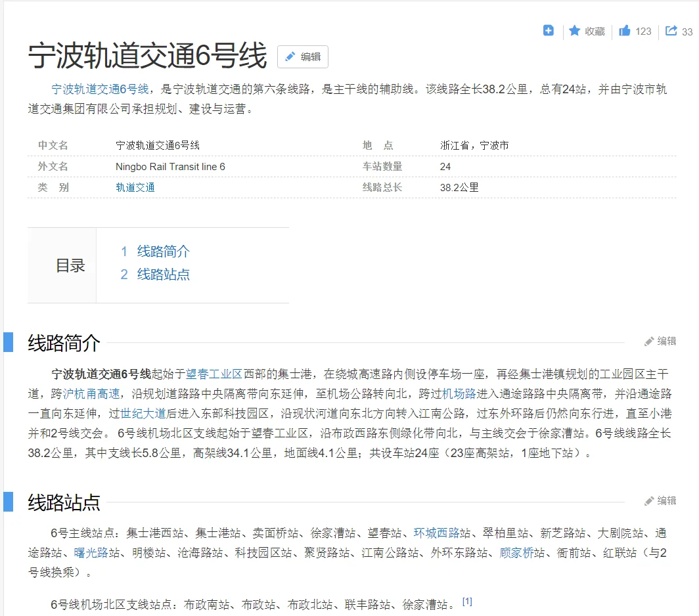Open the 轨道交通 category link
The height and width of the screenshot is (616, 699).
point(135,188)
